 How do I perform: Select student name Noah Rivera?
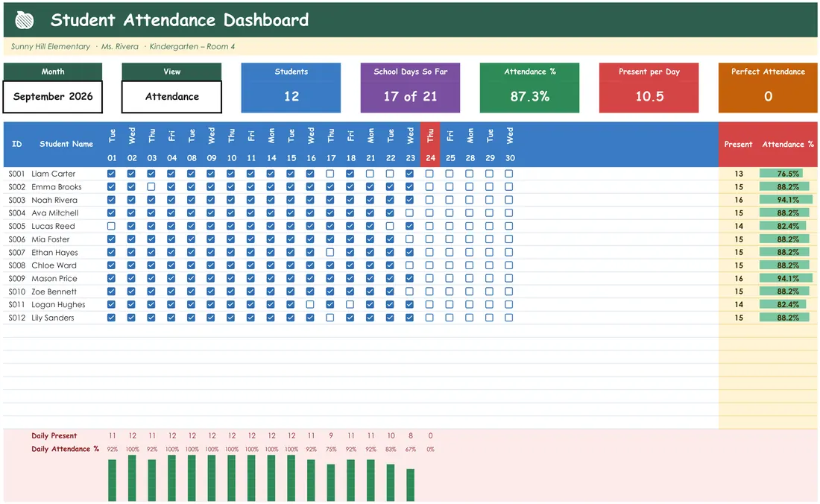pyautogui.click(x=54, y=200)
